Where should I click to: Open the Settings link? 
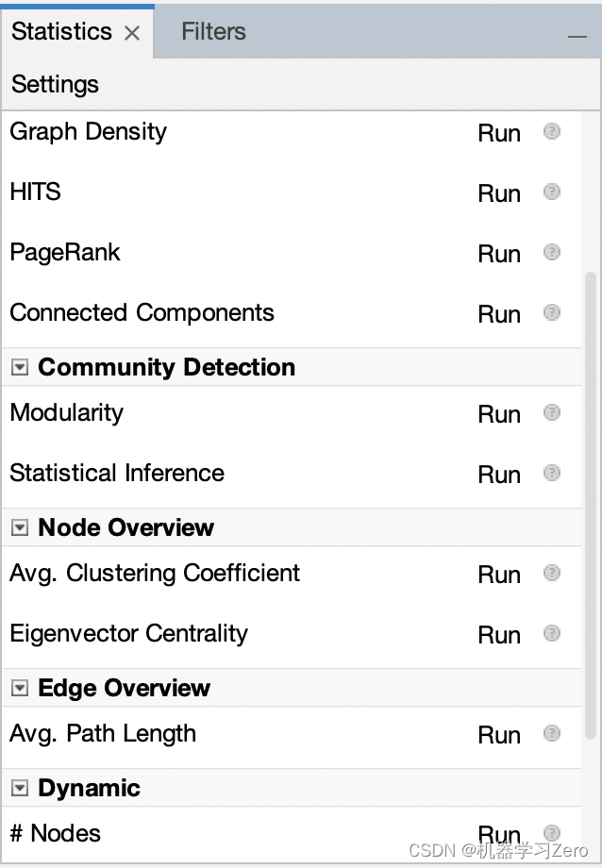point(55,84)
